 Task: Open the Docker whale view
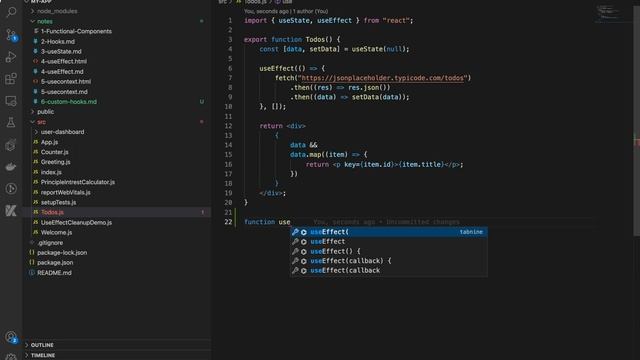[x=11, y=167]
